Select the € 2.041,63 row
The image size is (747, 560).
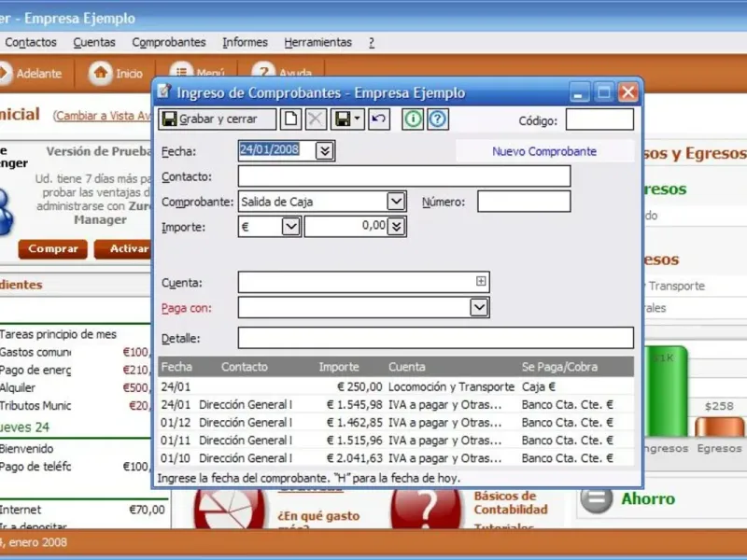(396, 458)
